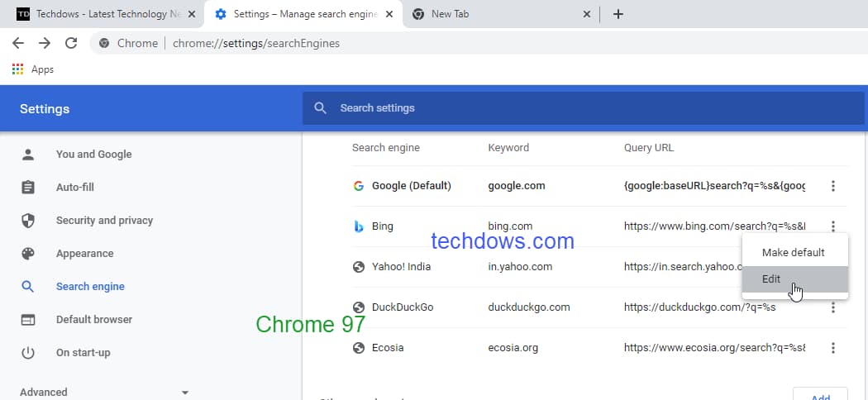The width and height of the screenshot is (868, 400).
Task: Click the DuckDuckGo query URL text
Action: click(699, 307)
